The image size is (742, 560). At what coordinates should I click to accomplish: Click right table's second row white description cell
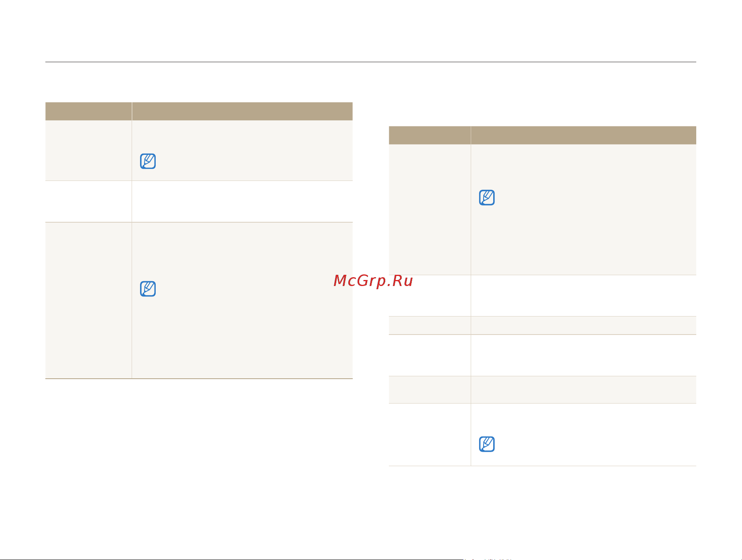pyautogui.click(x=583, y=296)
